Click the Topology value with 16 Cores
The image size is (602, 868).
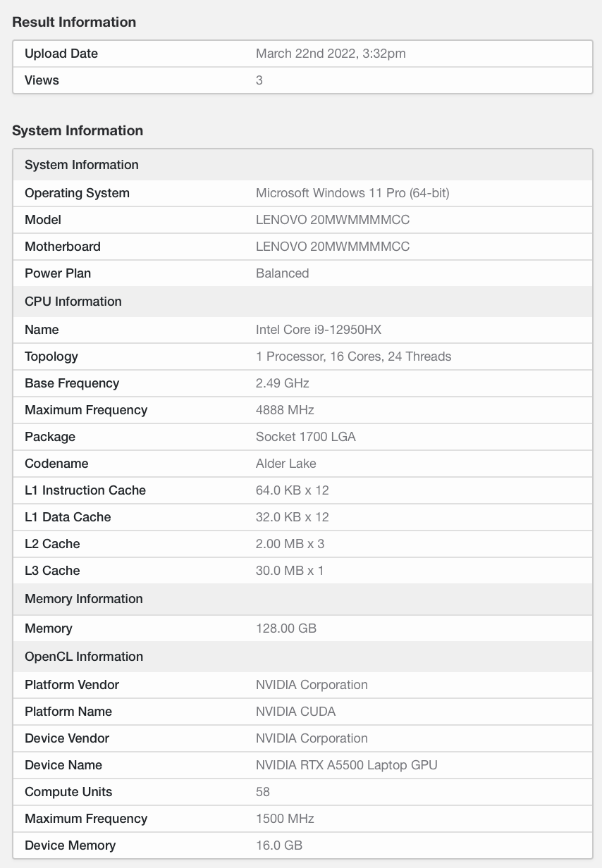[x=353, y=356]
